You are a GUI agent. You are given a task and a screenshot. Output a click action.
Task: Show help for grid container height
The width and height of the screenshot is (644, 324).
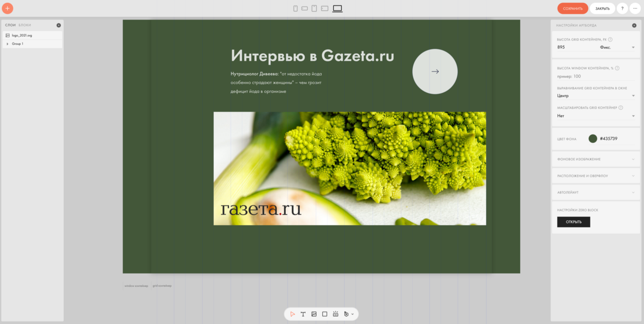coord(610,40)
